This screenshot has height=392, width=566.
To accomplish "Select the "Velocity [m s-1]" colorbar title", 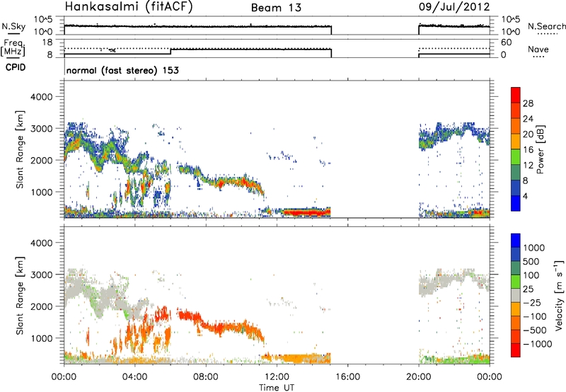I will [559, 295].
